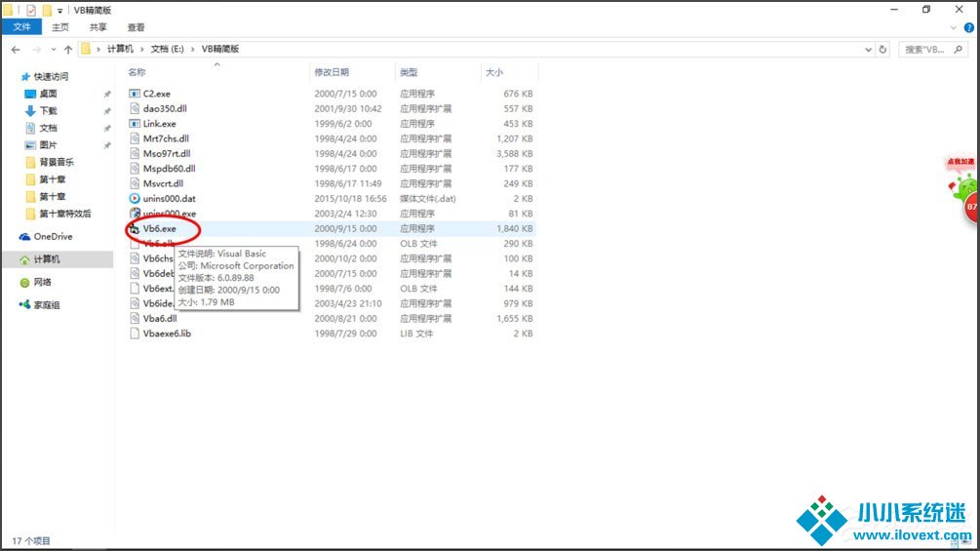This screenshot has width=980, height=551.
Task: Open the 文件 ribbon tab
Action: (x=21, y=27)
